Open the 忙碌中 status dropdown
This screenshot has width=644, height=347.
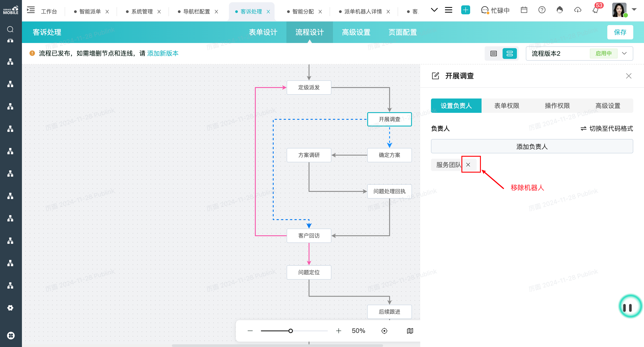495,10
